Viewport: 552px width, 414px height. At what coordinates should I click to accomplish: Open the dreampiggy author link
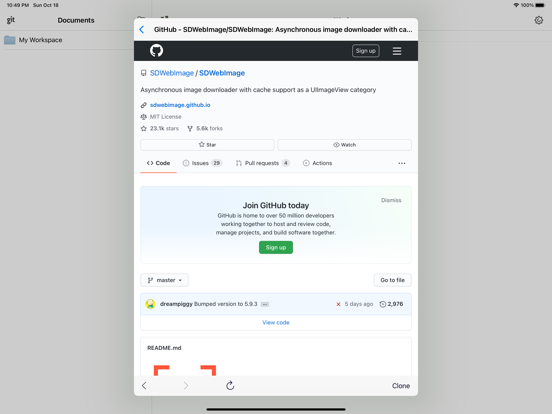point(176,304)
